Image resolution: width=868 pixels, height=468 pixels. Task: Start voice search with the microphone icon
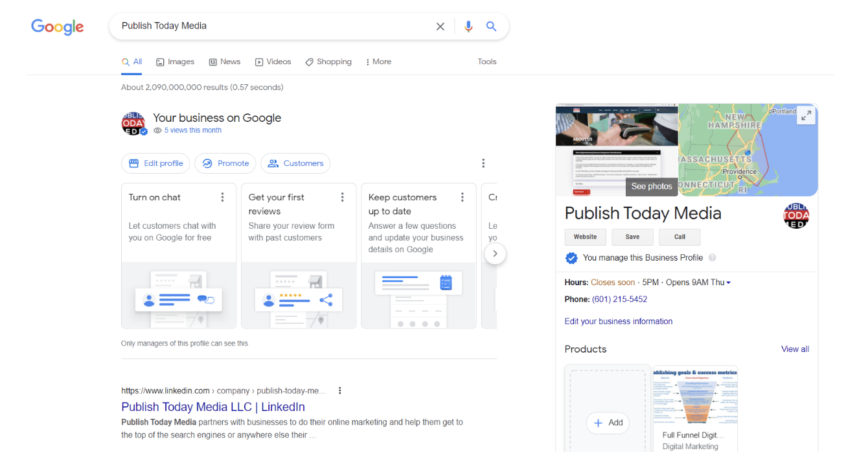tap(468, 27)
